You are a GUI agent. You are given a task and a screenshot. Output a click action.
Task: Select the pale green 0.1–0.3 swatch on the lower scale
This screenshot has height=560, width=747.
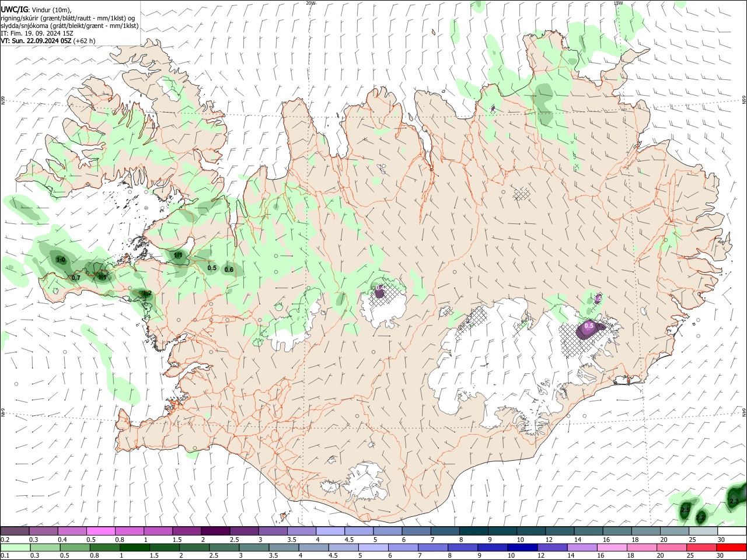point(15,547)
